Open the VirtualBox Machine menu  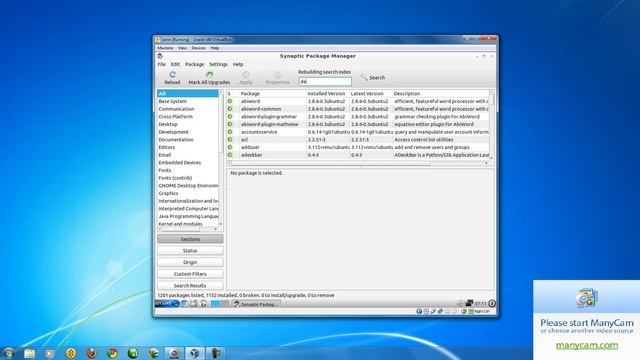(165, 48)
